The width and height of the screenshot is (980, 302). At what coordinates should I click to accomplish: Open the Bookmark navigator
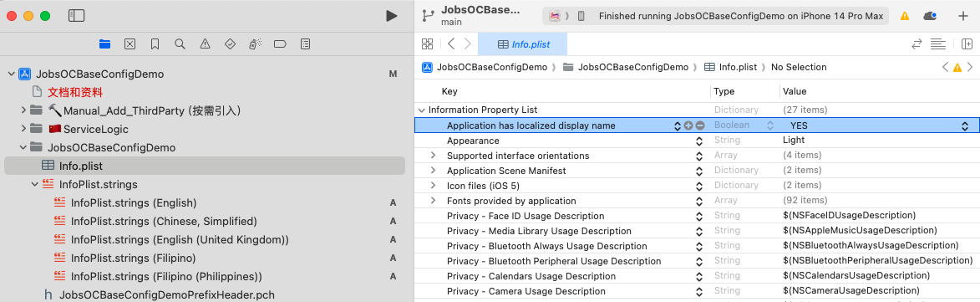click(x=155, y=44)
